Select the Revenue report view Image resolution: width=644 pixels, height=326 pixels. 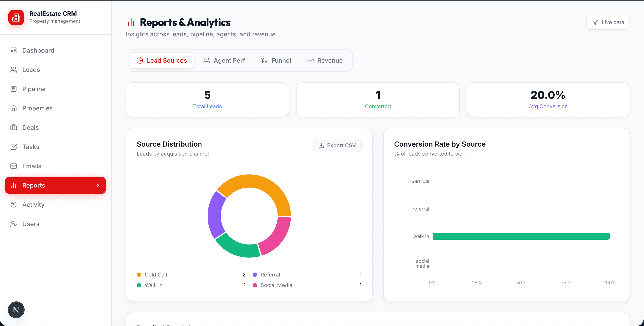[325, 60]
